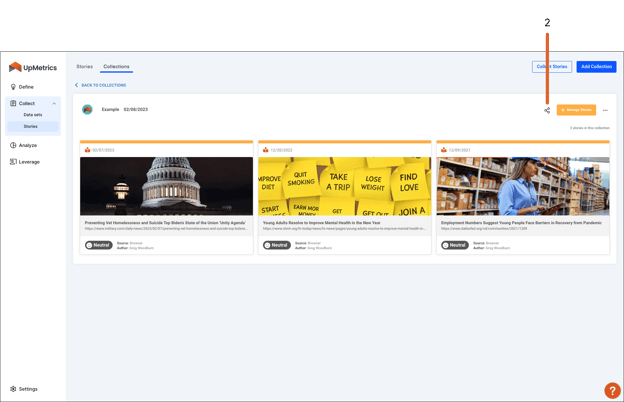624x402 pixels.
Task: Click source icon on 12/20/2022 story
Action: point(265,150)
